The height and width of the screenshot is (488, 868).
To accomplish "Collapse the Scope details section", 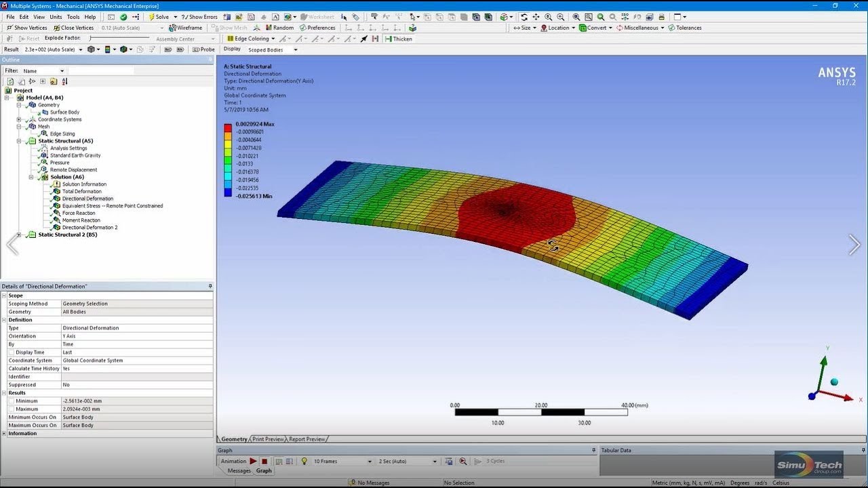I will point(4,296).
